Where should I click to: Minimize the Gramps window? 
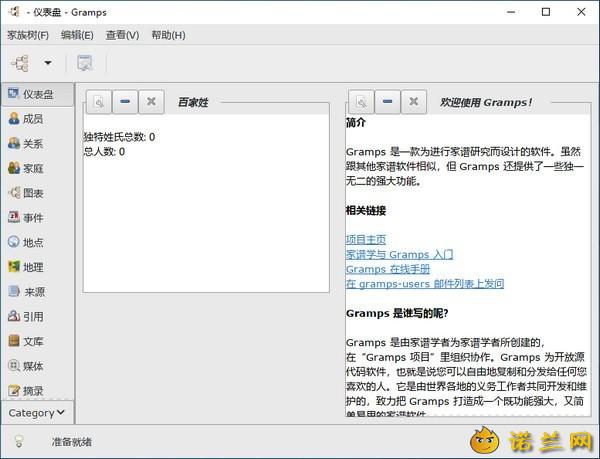[511, 12]
